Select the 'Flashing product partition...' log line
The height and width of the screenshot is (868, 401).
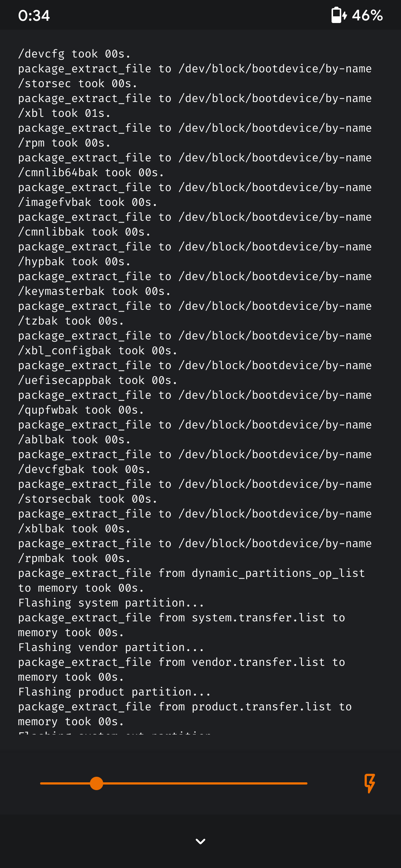coord(115,692)
